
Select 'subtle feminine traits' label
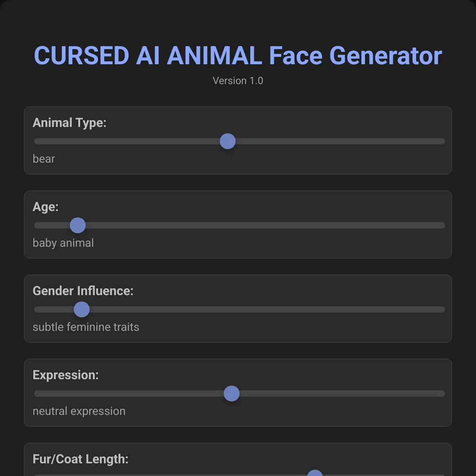coord(86,327)
